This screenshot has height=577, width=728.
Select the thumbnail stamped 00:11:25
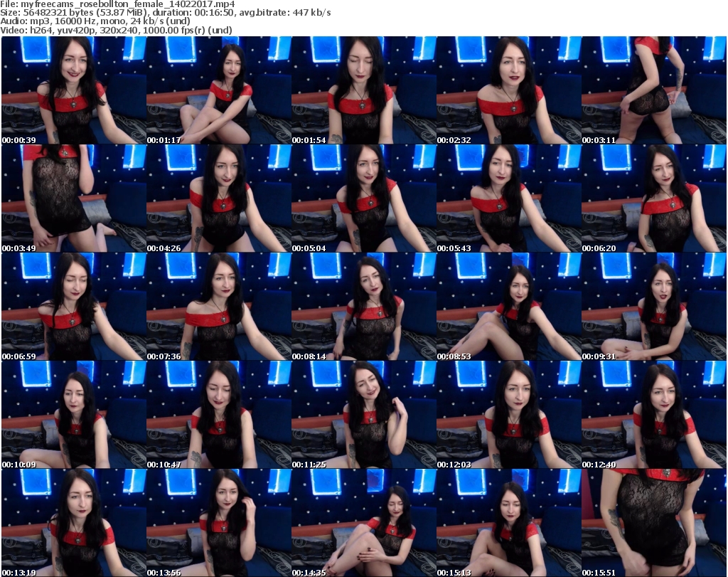point(363,415)
